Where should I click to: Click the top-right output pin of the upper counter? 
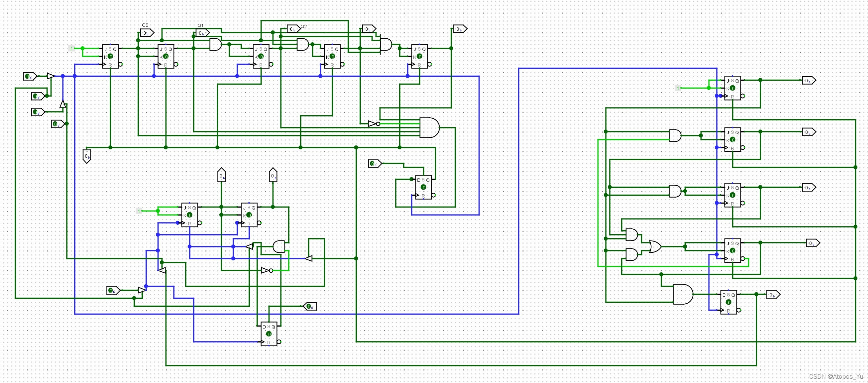click(x=460, y=29)
